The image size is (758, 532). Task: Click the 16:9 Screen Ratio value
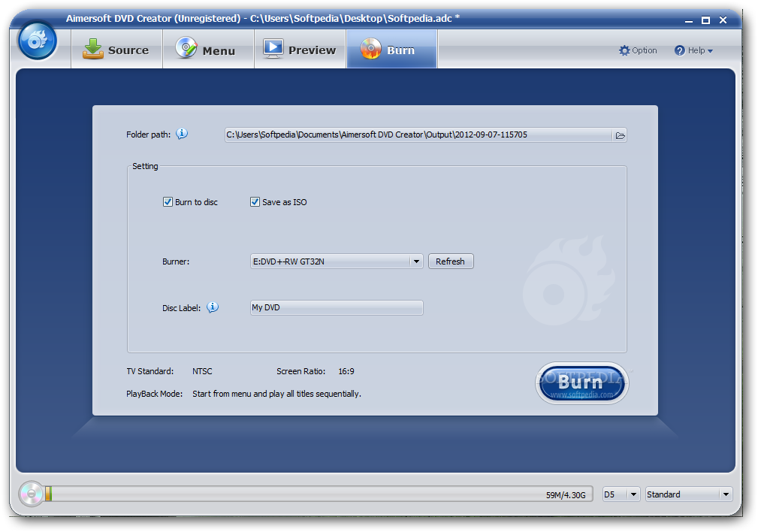click(x=346, y=371)
